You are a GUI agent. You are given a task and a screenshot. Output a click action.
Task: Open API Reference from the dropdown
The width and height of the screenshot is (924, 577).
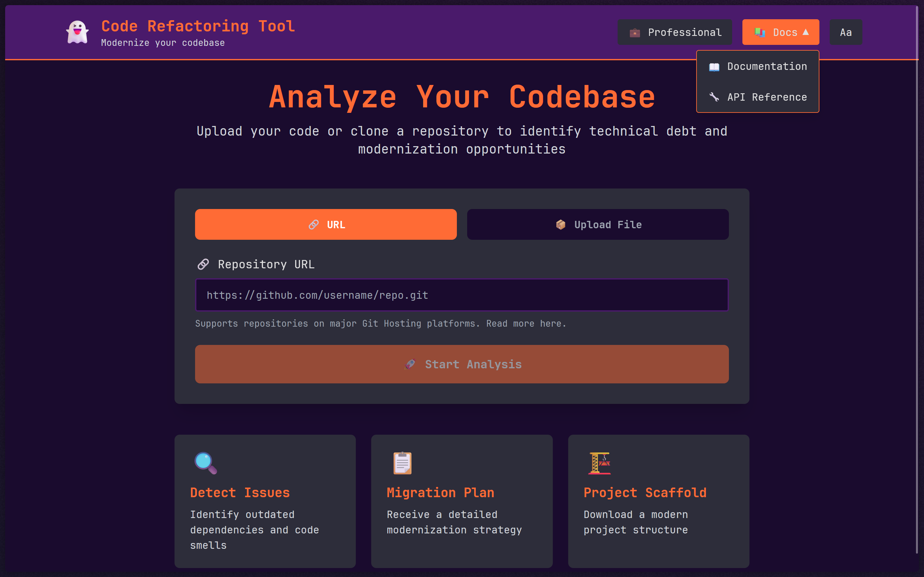pos(767,97)
